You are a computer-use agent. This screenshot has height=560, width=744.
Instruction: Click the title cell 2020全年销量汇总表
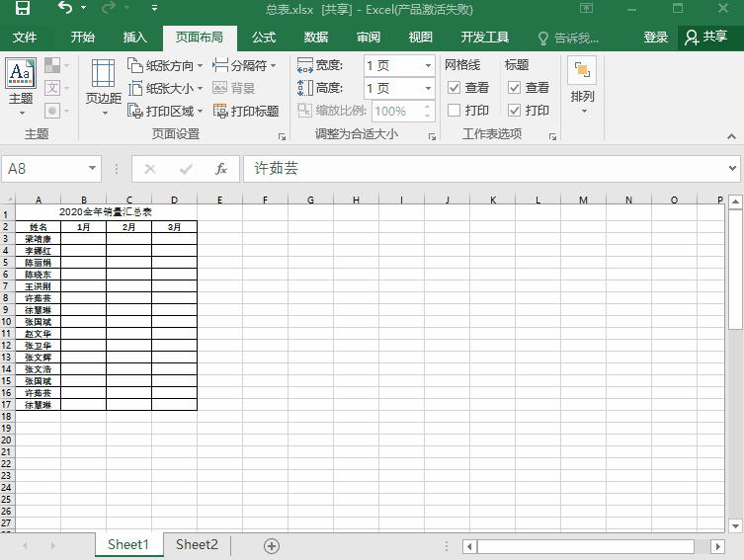click(106, 212)
